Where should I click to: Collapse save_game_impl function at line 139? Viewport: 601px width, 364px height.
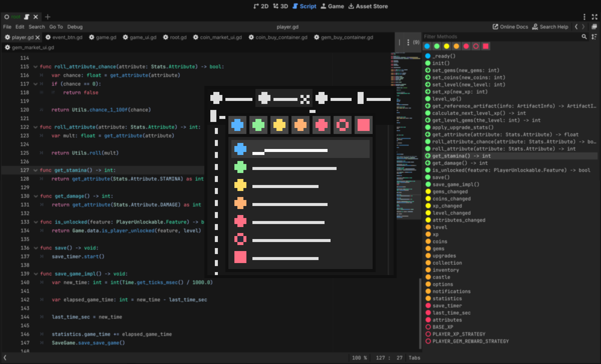[35, 274]
